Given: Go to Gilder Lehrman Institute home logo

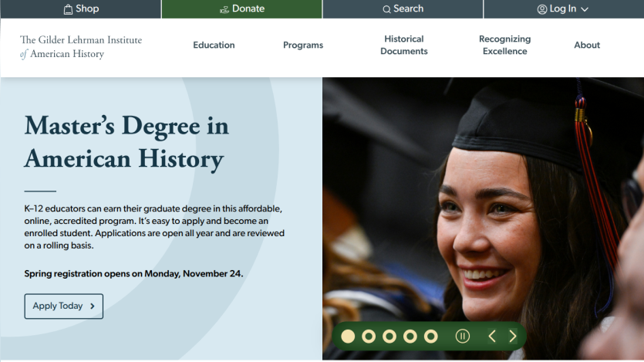Looking at the screenshot, I should point(81,47).
